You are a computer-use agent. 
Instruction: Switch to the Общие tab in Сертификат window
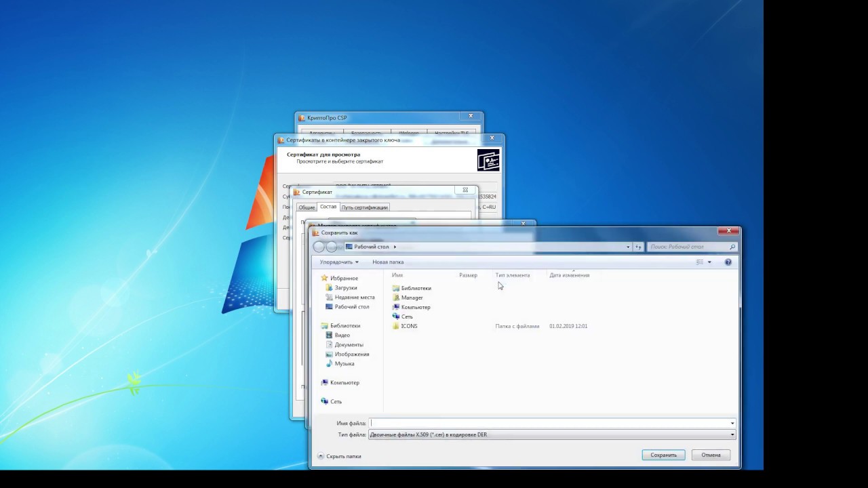point(307,207)
